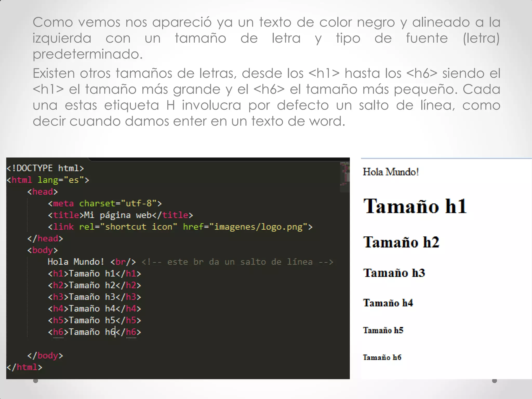Click the '<title>Mi página web</title>' line
Image resolution: width=532 pixels, height=399 pixels.
120,215
